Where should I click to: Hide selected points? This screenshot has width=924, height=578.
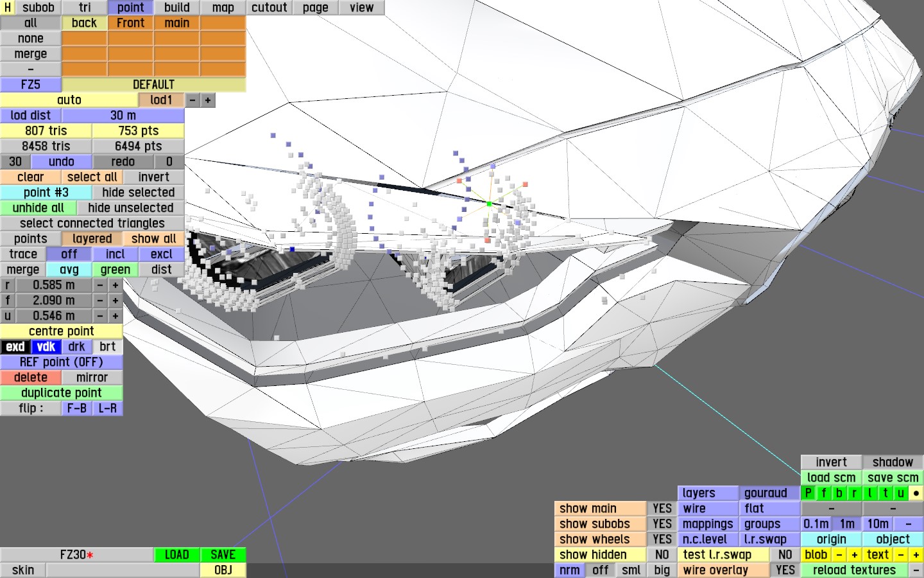pos(139,193)
